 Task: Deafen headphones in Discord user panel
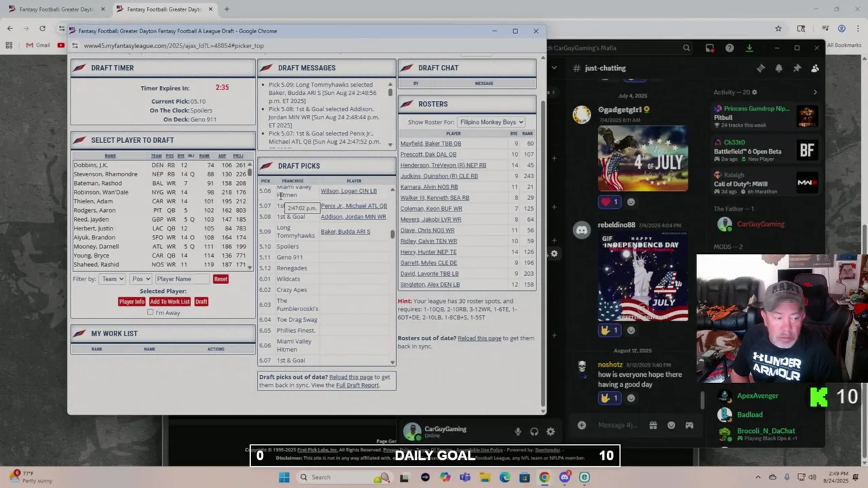[x=534, y=432]
